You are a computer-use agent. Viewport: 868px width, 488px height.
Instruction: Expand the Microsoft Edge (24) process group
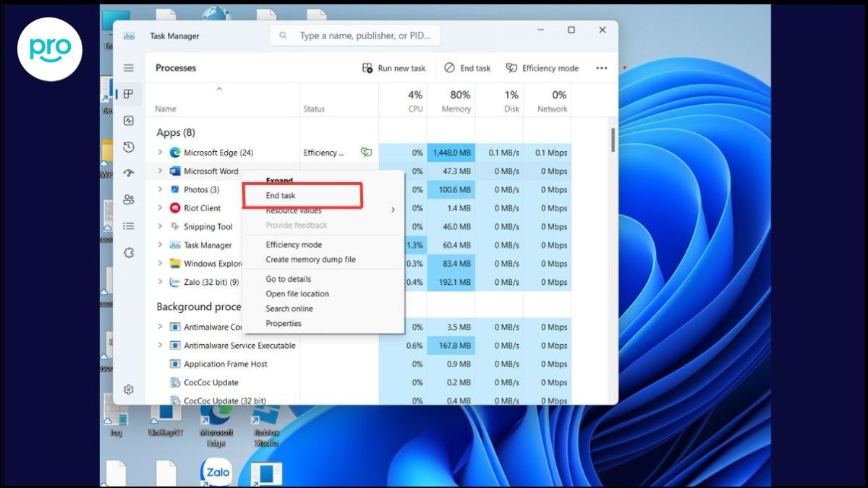pyautogui.click(x=160, y=153)
